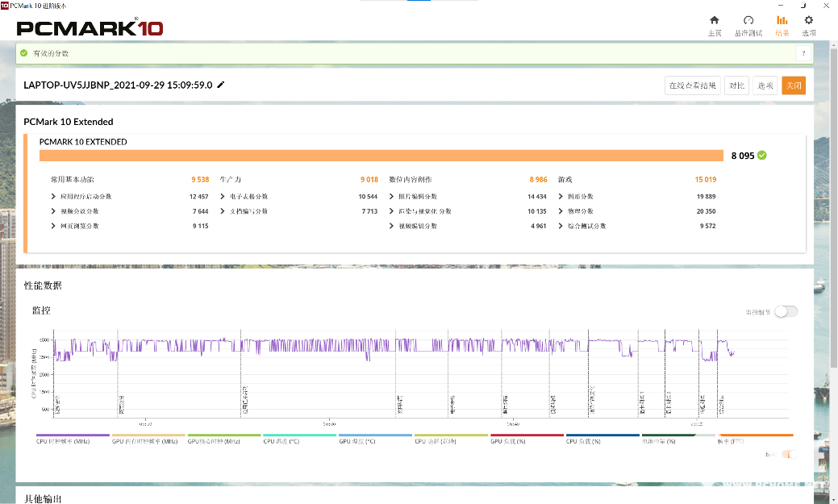The width and height of the screenshot is (838, 504).
Task: Click the 其他输出 heading at bottom
Action: tap(43, 498)
